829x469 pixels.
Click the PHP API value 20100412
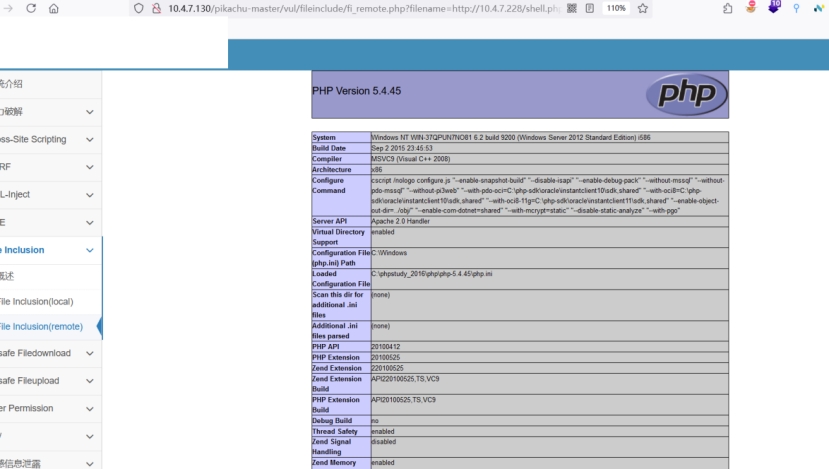(x=385, y=347)
